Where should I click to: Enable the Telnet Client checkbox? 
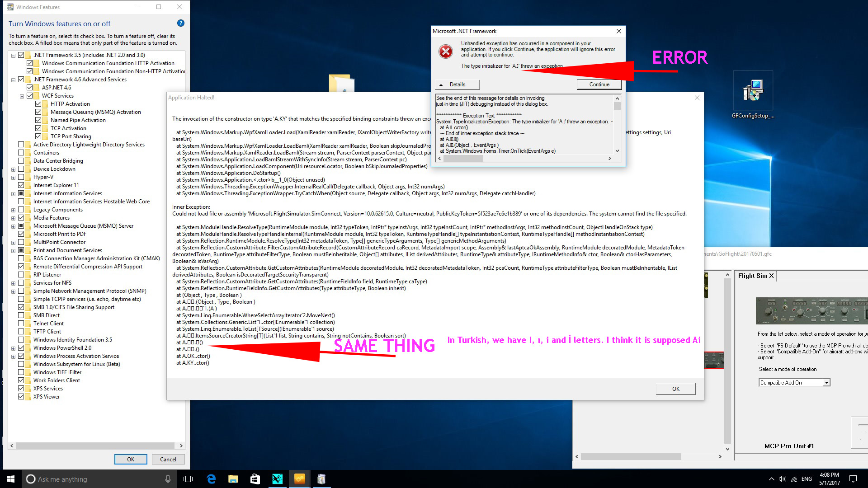pos(21,324)
